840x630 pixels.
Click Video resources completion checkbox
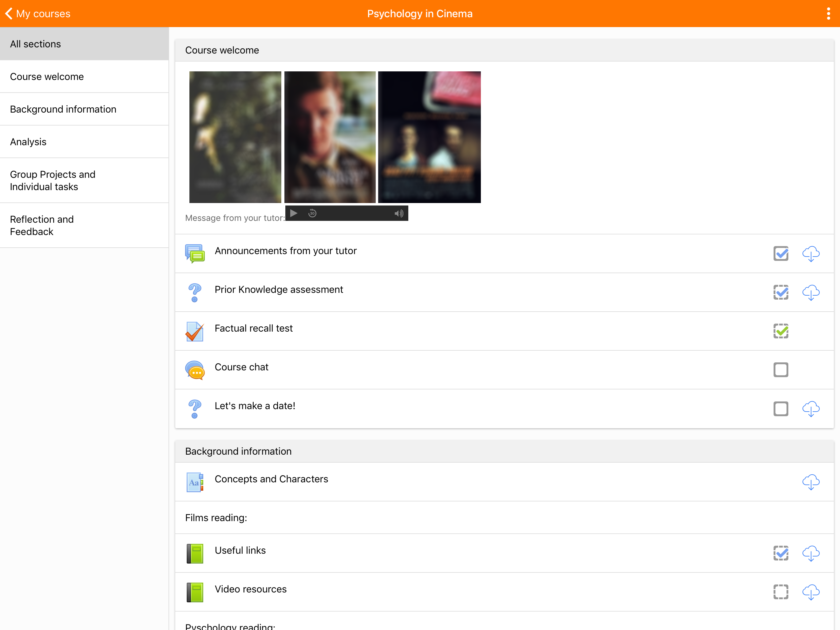[x=781, y=592]
